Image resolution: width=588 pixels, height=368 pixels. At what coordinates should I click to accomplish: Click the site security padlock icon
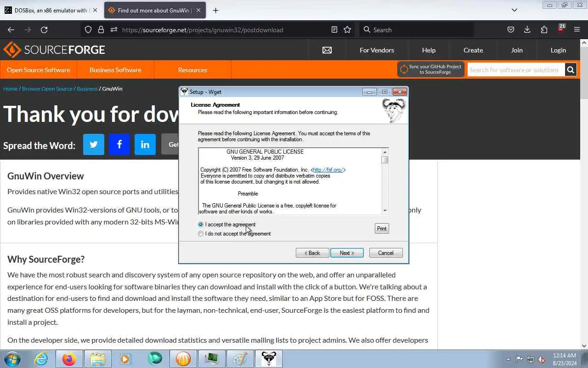[101, 29]
